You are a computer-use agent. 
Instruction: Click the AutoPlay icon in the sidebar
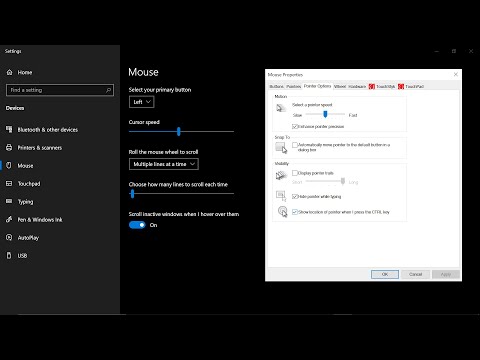pos(9,237)
